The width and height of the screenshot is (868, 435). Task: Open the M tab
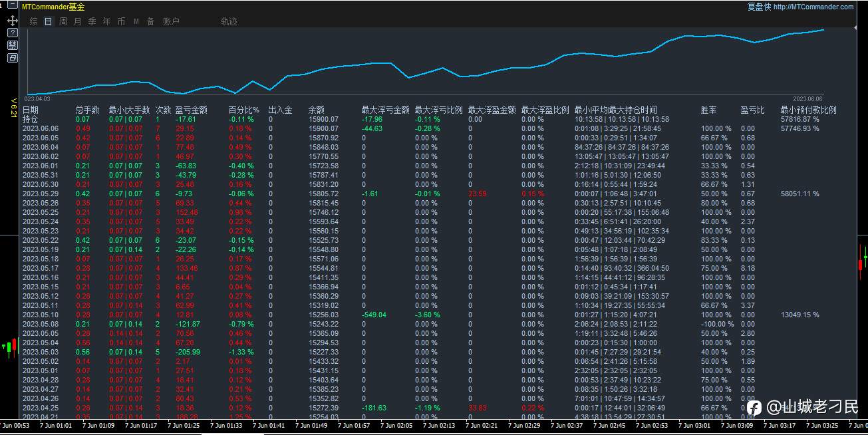click(136, 21)
